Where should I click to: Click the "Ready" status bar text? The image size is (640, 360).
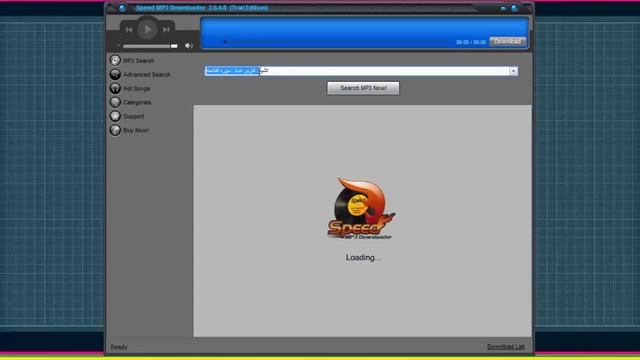click(119, 347)
